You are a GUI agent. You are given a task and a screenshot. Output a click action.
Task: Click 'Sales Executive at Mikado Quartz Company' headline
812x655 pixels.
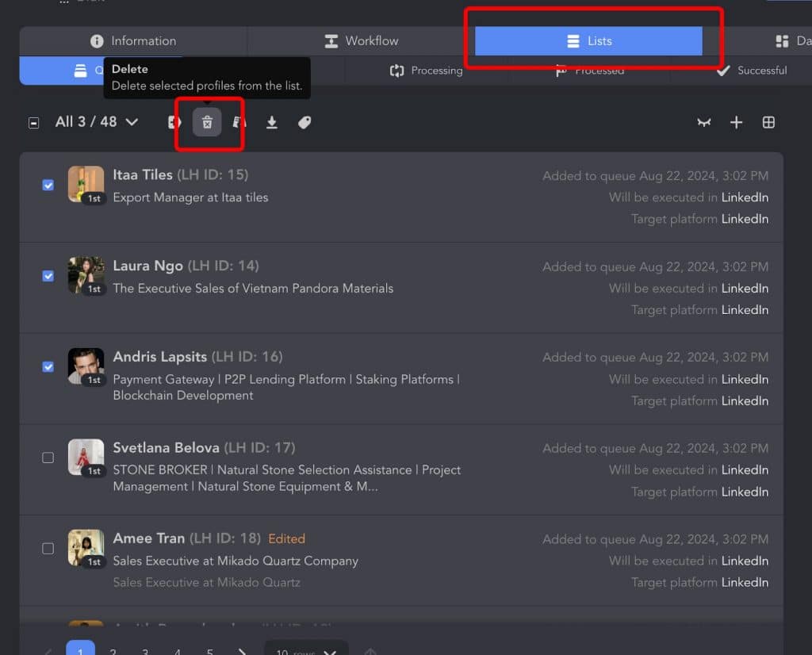click(236, 561)
